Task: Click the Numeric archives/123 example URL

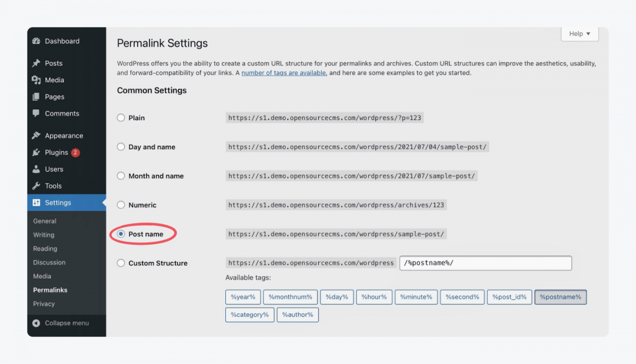Action: [x=336, y=205]
